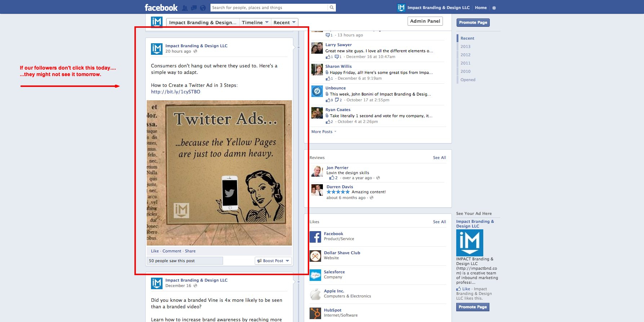The height and width of the screenshot is (322, 644).
Task: Click the iM page logo beside page name
Action: click(157, 22)
